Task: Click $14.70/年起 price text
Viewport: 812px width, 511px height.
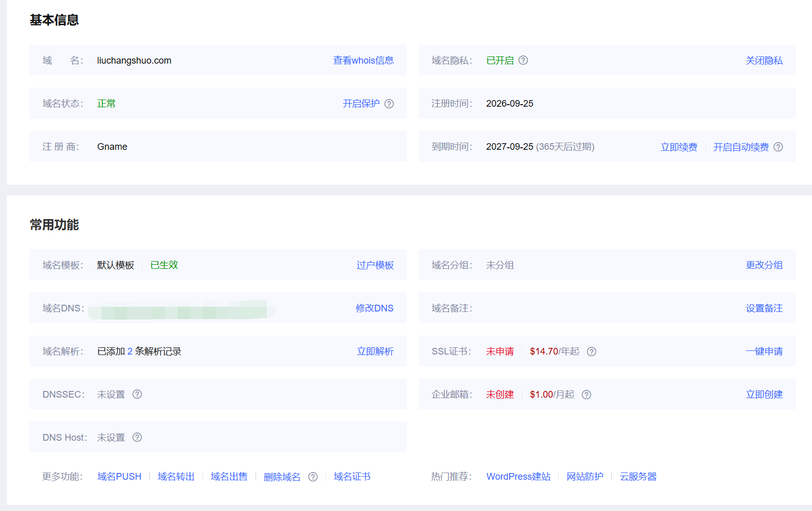Action: coord(555,351)
